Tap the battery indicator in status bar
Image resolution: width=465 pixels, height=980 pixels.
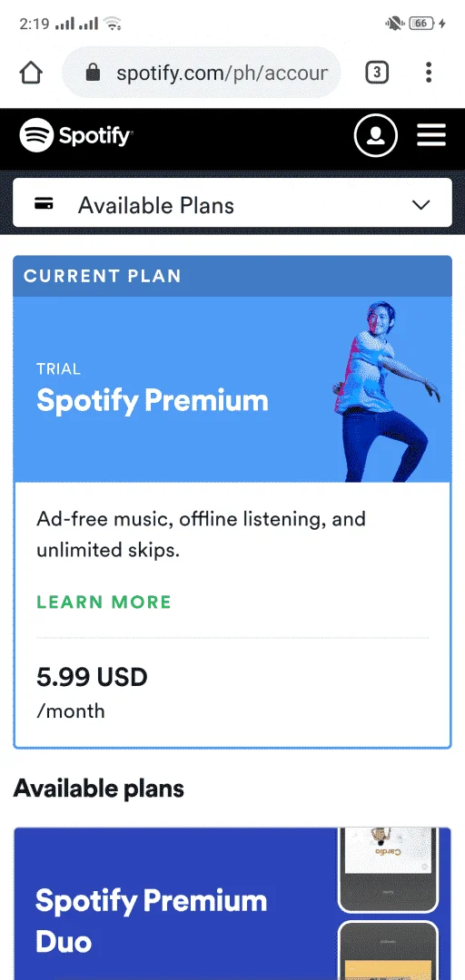tap(421, 24)
